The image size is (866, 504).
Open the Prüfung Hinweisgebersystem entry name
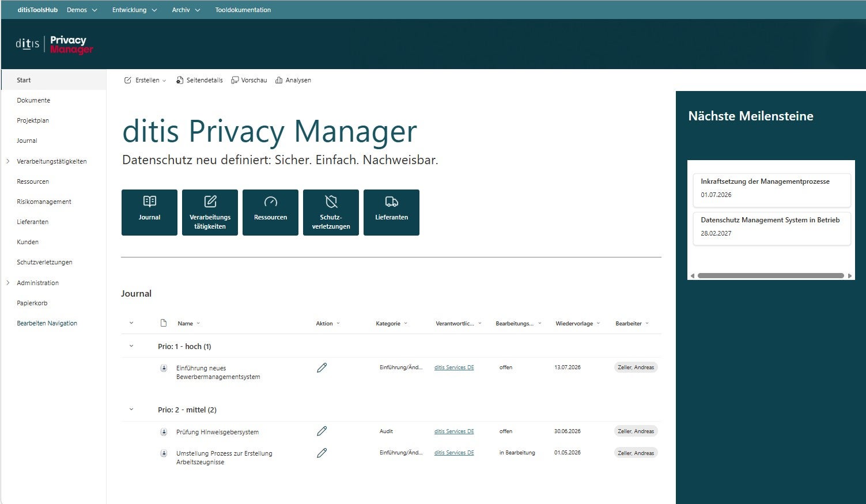(x=217, y=432)
